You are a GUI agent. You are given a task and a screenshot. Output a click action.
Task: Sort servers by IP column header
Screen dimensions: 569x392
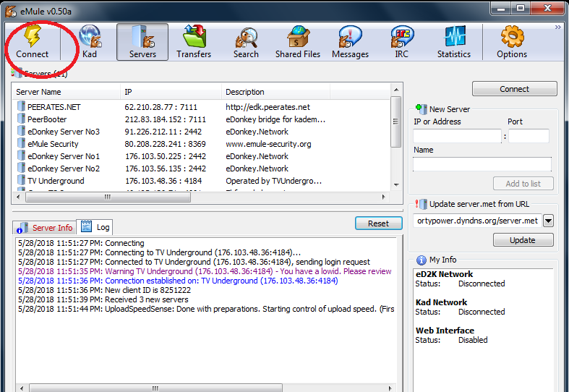coord(171,92)
